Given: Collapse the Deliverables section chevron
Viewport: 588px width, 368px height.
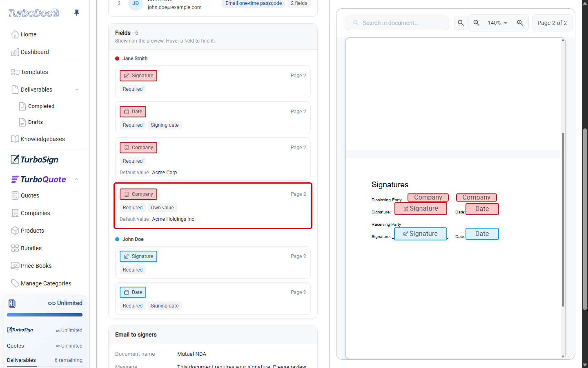Looking at the screenshot, I should pyautogui.click(x=77, y=90).
